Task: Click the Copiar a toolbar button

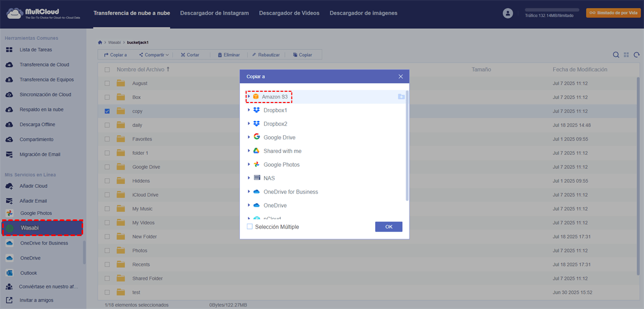Action: [115, 55]
